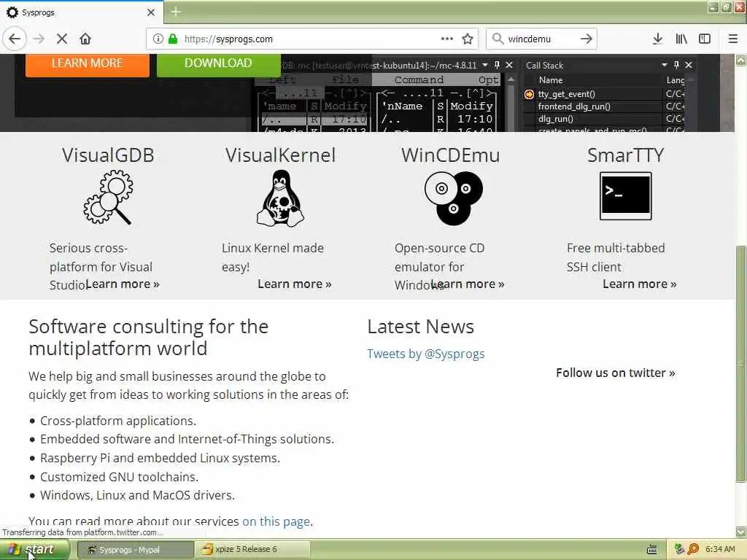Click Learn more under WinCDEmu
Screen dimensions: 747x560
pos(468,284)
